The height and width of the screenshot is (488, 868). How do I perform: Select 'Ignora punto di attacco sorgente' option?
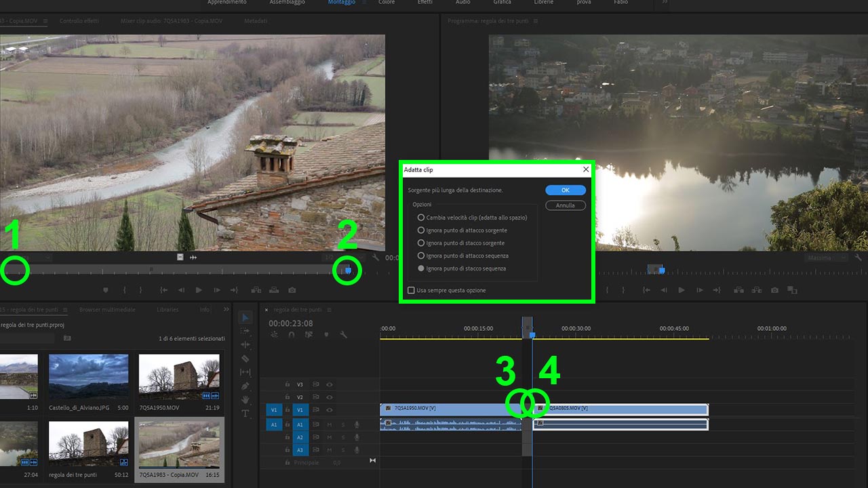[x=421, y=230]
